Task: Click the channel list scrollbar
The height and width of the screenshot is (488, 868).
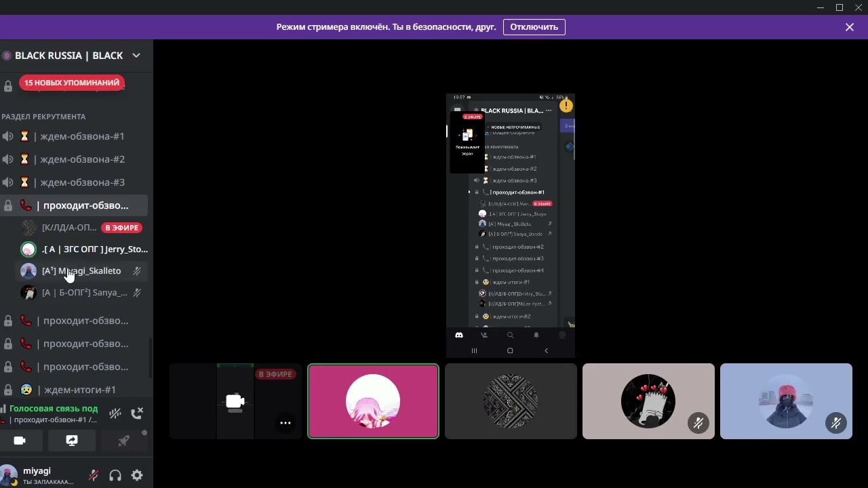Action: [x=151, y=359]
